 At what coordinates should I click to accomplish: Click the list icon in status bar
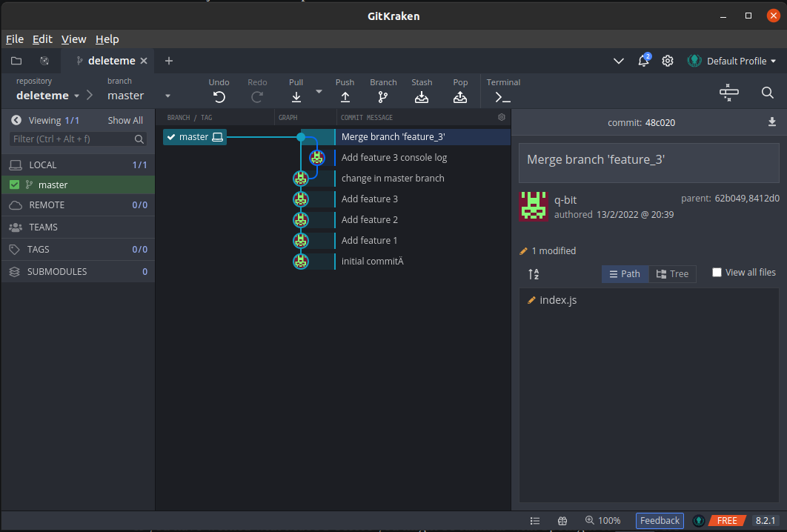pyautogui.click(x=535, y=521)
